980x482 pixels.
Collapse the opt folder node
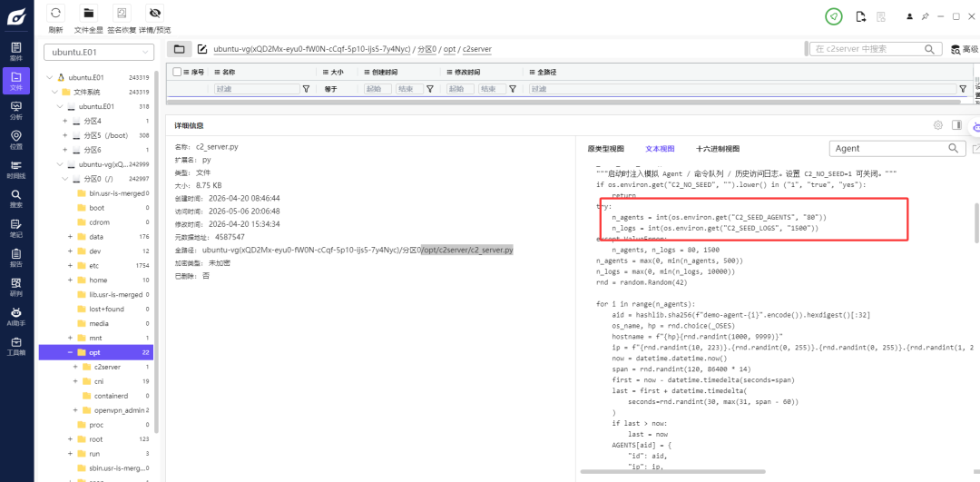pyautogui.click(x=71, y=352)
